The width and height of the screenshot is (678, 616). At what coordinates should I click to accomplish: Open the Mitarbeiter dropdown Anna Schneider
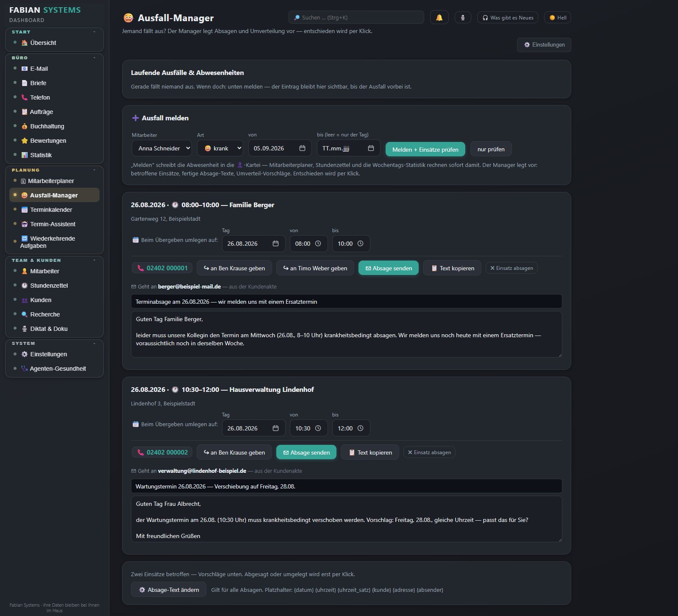(162, 148)
